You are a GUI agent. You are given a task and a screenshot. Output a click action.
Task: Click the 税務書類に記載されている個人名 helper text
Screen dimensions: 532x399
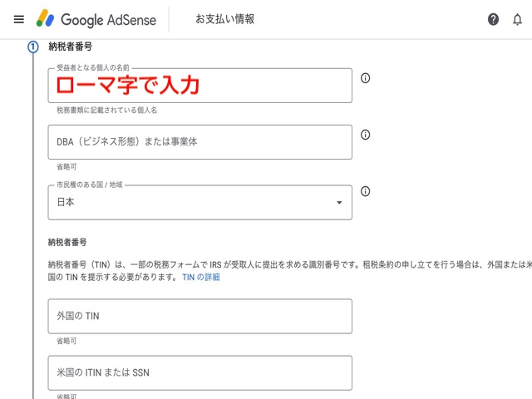[x=106, y=110]
